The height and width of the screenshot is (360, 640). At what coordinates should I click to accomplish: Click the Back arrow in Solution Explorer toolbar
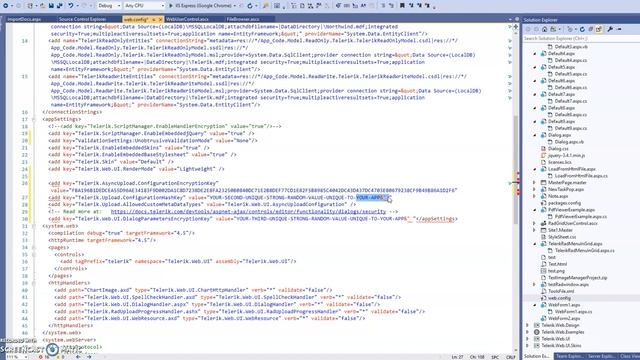click(528, 29)
